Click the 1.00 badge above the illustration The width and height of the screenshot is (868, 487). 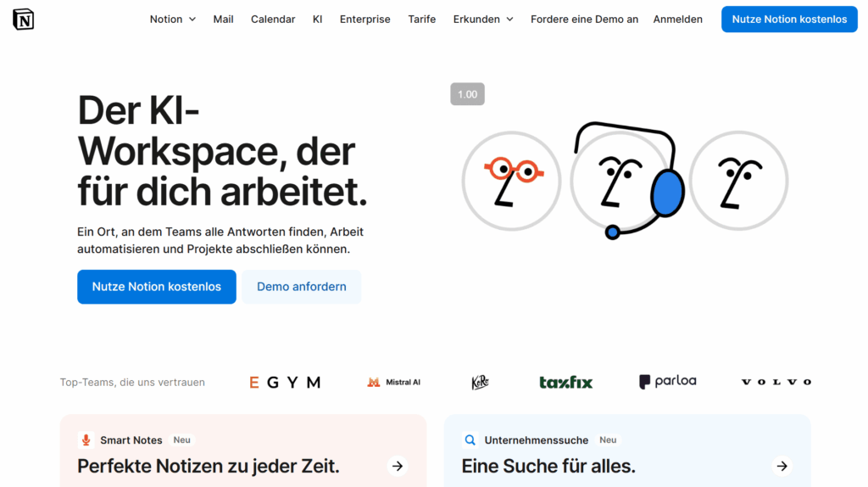(467, 94)
